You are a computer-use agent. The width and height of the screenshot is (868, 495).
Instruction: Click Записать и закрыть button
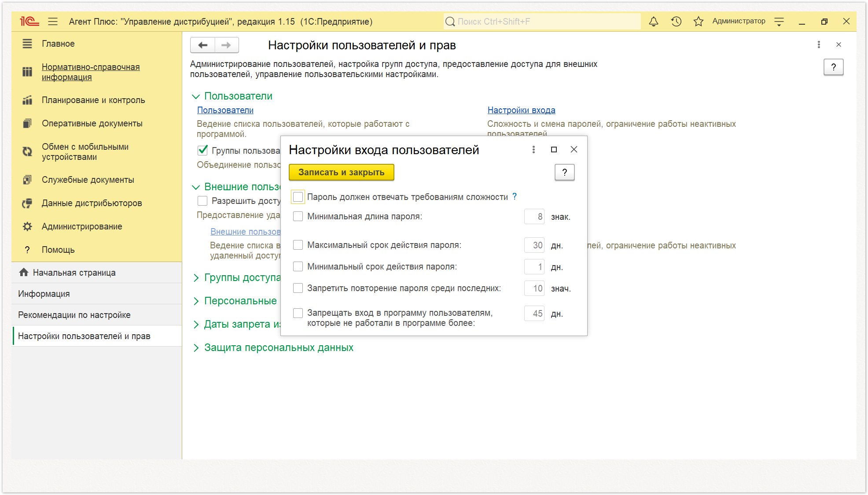pos(341,172)
